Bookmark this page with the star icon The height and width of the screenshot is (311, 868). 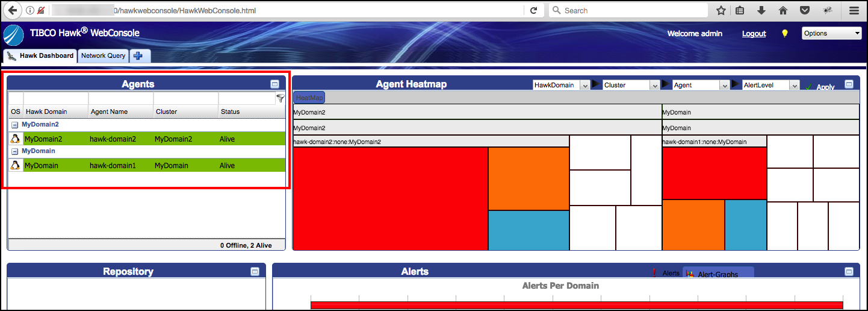click(721, 10)
